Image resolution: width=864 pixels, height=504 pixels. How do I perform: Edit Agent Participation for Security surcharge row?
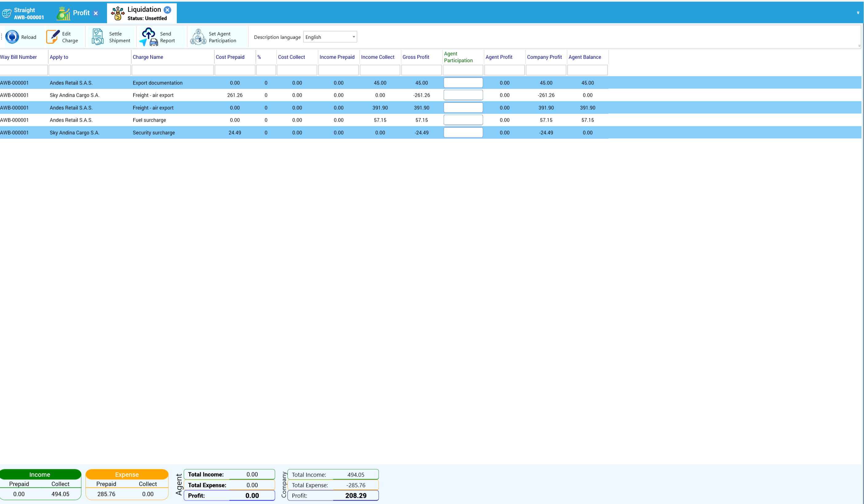[x=463, y=132]
